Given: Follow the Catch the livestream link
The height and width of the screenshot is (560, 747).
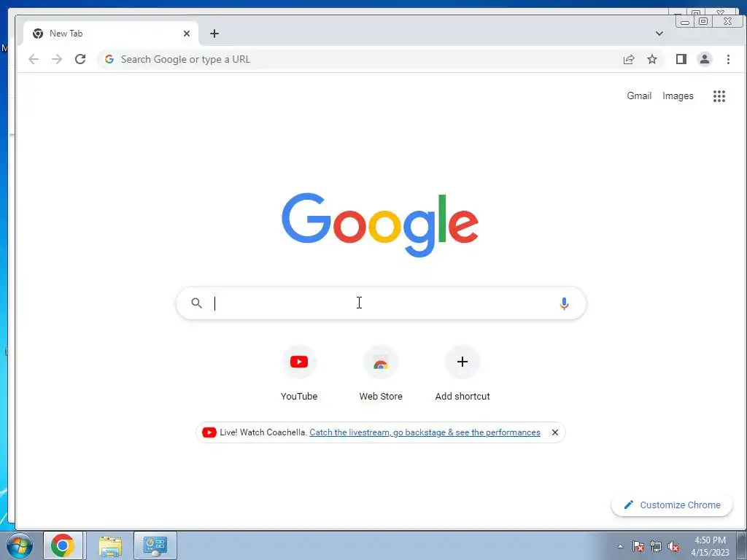Looking at the screenshot, I should coord(425,432).
